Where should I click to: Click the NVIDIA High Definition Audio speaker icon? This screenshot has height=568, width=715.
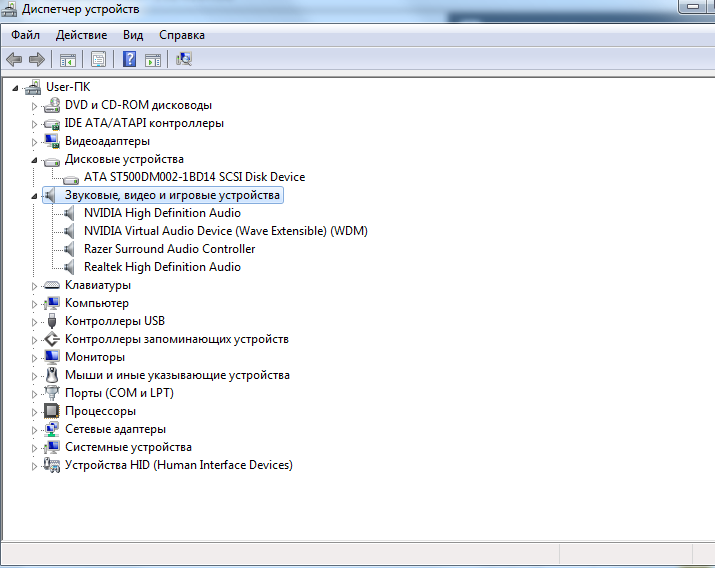[x=69, y=213]
